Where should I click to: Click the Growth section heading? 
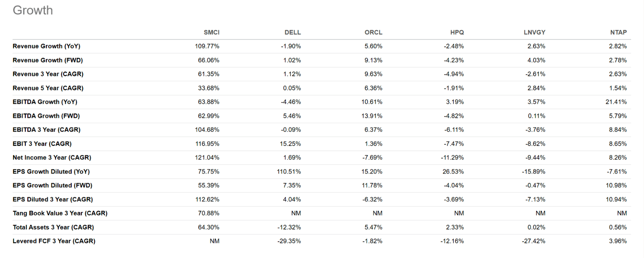[x=33, y=10]
